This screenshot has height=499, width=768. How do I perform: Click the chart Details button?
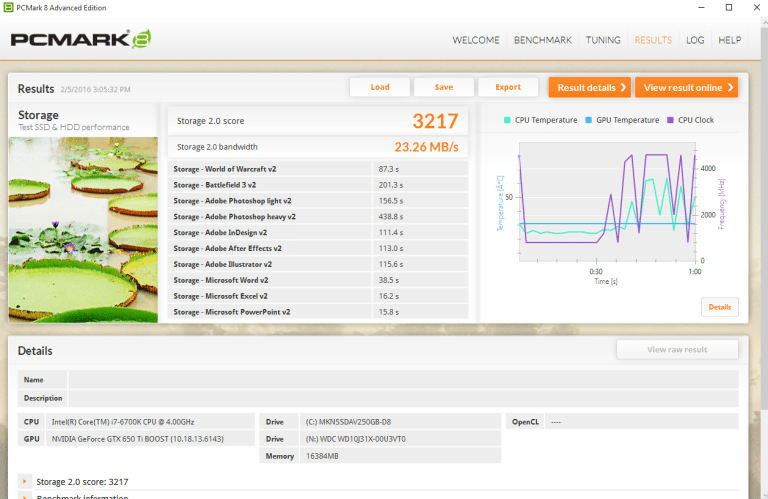[x=720, y=307]
